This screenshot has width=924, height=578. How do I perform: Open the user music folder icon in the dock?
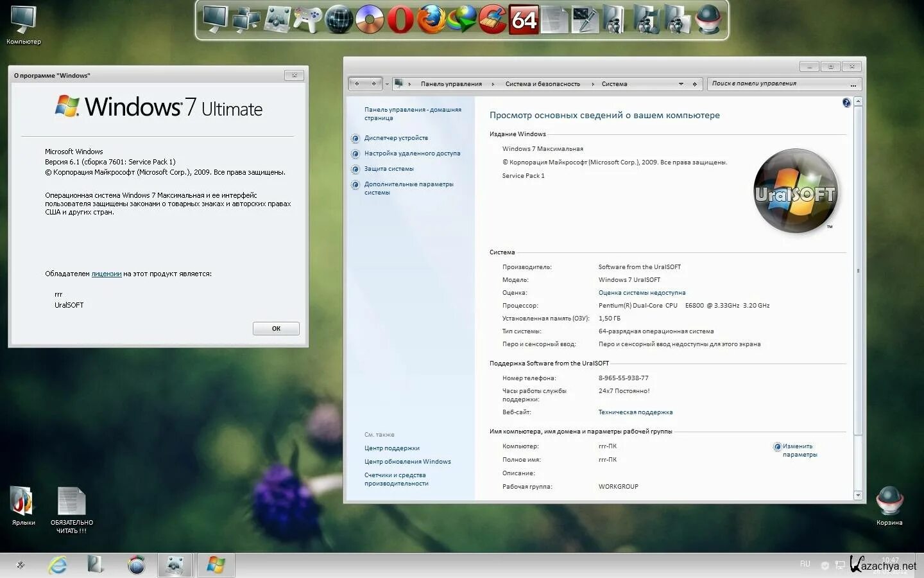[647, 19]
